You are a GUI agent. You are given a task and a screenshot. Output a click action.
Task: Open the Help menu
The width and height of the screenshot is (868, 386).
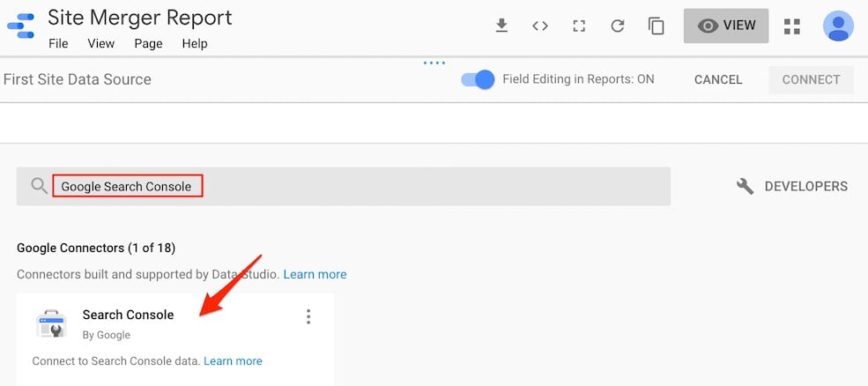pos(195,43)
